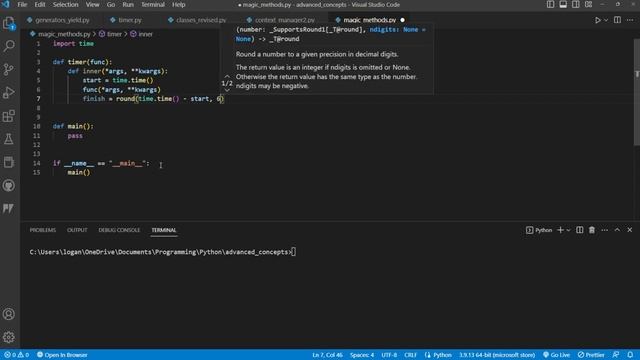Open Source Control view

9,69
